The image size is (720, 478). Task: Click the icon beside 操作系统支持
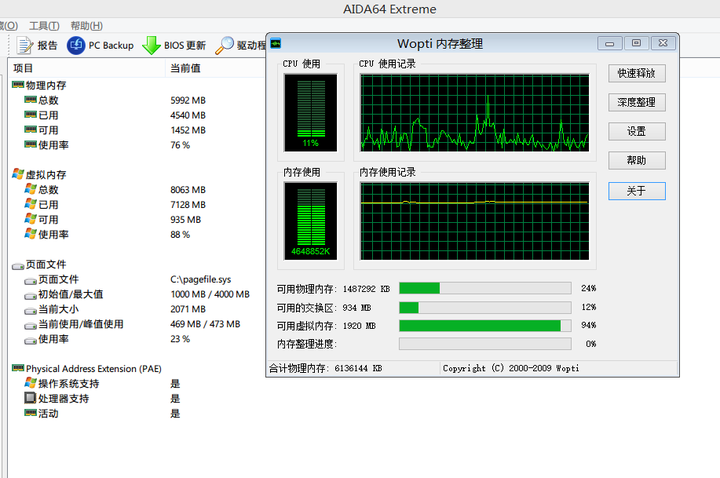[30, 382]
